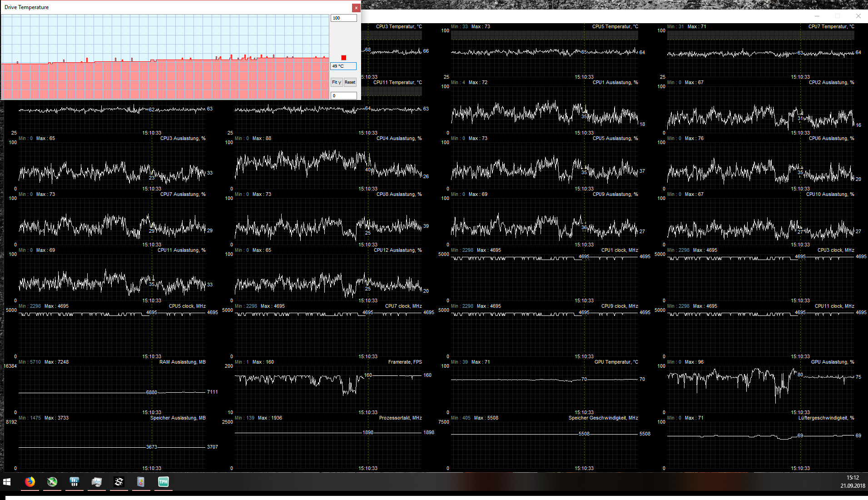Click the 49 °C value field
This screenshot has height=500, width=868.
click(x=343, y=66)
